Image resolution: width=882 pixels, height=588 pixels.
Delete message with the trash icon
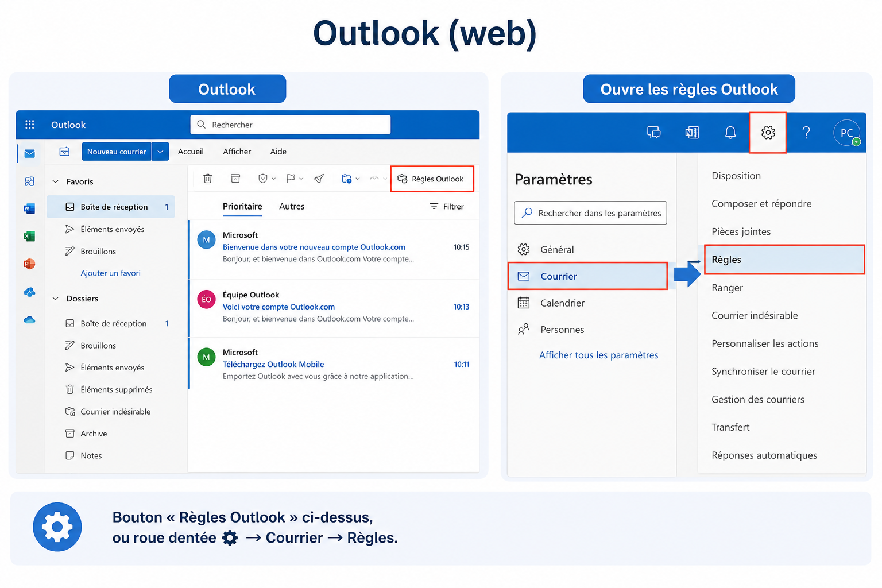208,179
